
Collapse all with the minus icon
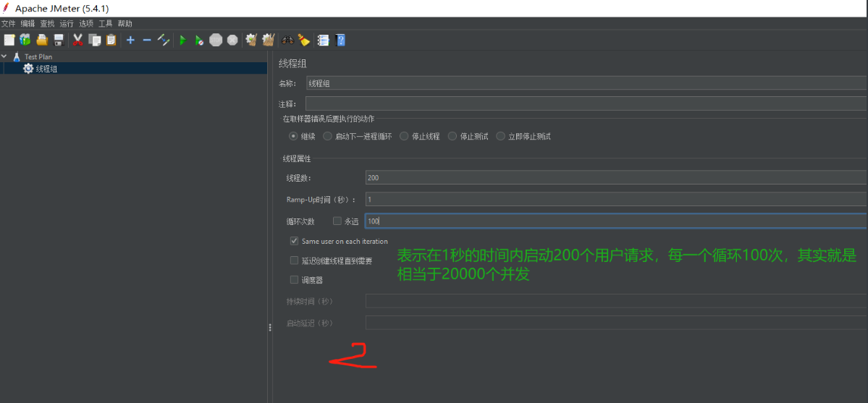point(147,40)
